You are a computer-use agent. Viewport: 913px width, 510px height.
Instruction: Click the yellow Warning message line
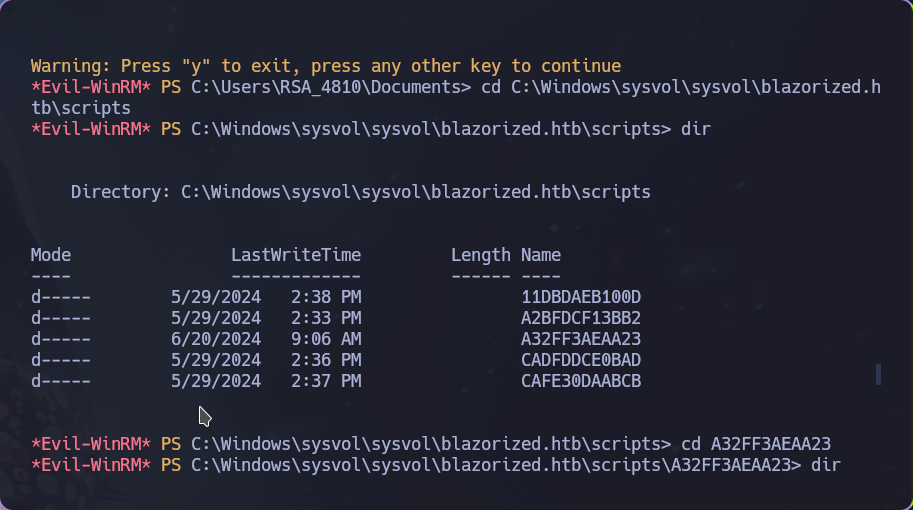326,66
